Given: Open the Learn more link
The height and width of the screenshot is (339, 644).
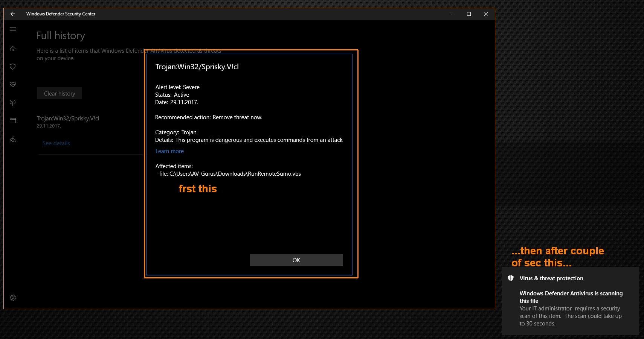Looking at the screenshot, I should pos(169,151).
